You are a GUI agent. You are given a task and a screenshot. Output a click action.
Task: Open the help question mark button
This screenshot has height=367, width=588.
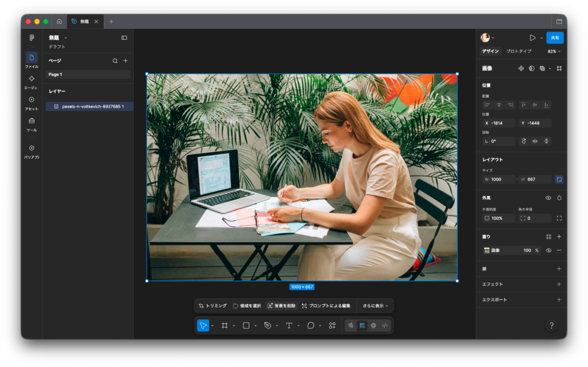point(551,325)
